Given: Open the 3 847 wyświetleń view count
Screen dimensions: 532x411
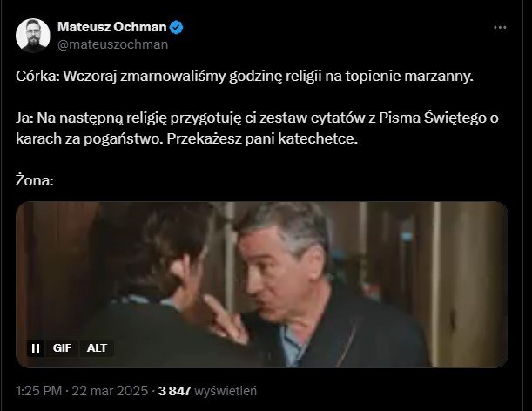Looking at the screenshot, I should (x=207, y=391).
